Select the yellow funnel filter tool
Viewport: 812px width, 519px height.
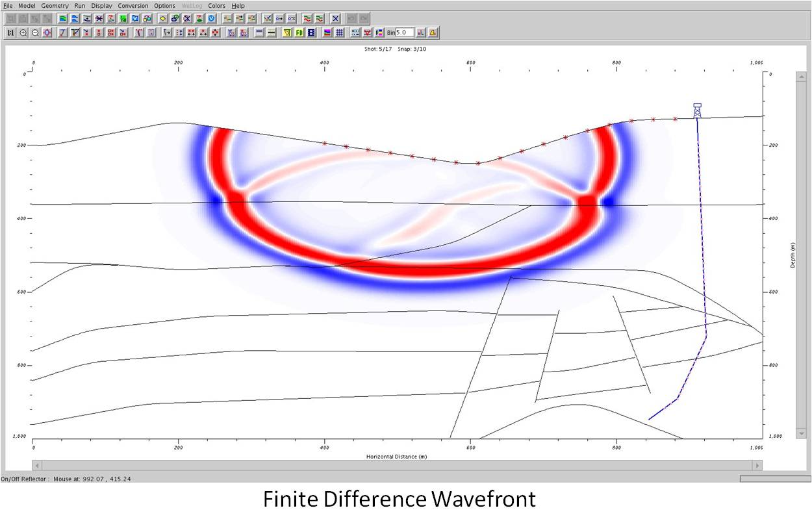(x=286, y=32)
